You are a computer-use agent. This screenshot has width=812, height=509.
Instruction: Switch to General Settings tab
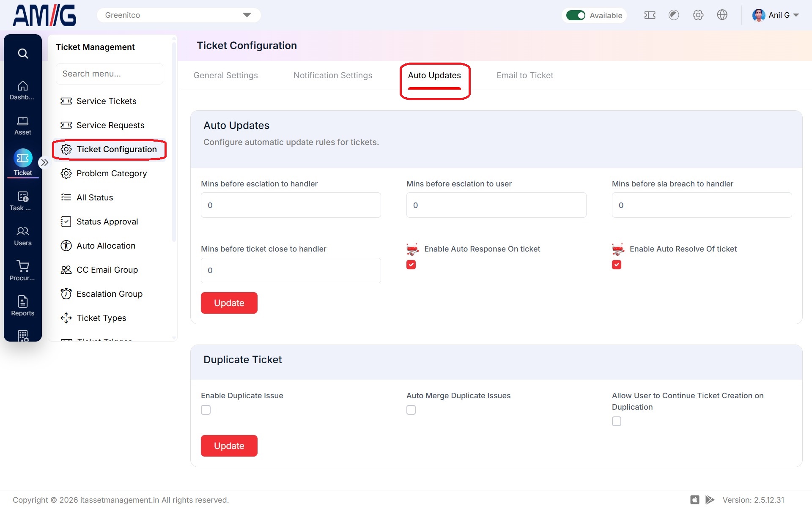pos(225,75)
